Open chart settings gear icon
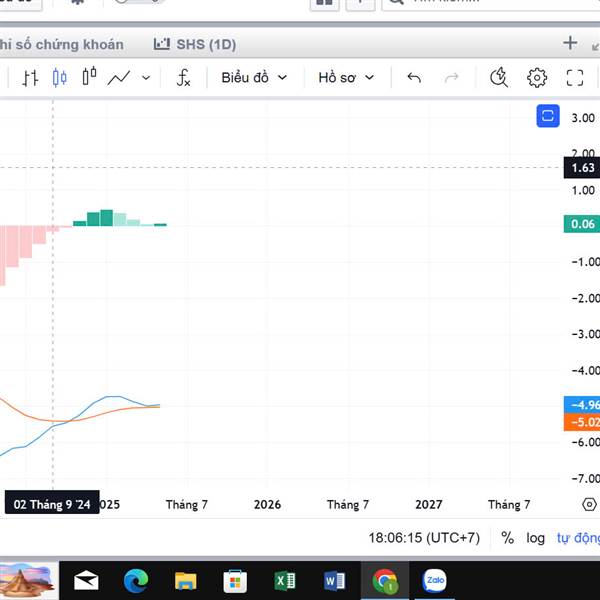The height and width of the screenshot is (600, 600). pyautogui.click(x=537, y=78)
